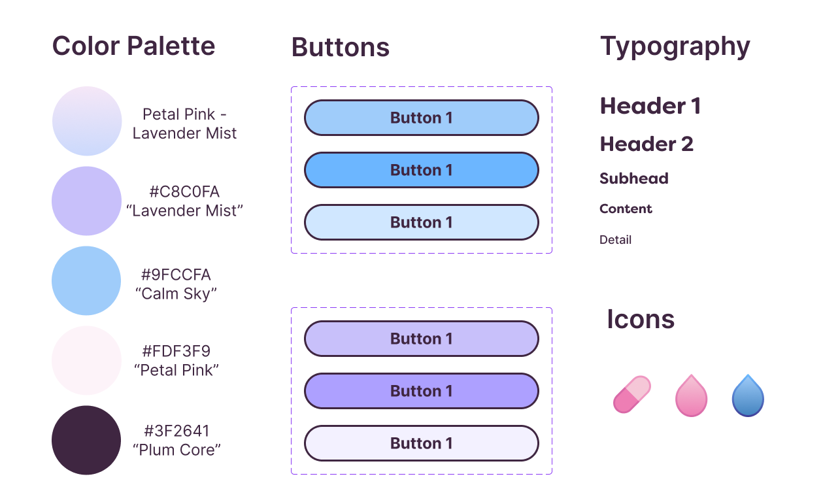Click the Lavender Mist colored Button 1
This screenshot has width=823, height=504.
(422, 339)
